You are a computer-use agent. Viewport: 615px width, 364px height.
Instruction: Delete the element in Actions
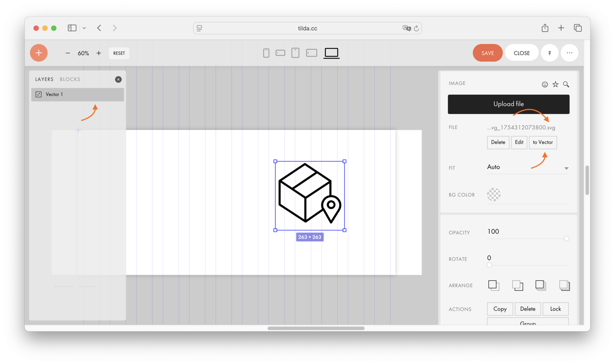tap(528, 309)
